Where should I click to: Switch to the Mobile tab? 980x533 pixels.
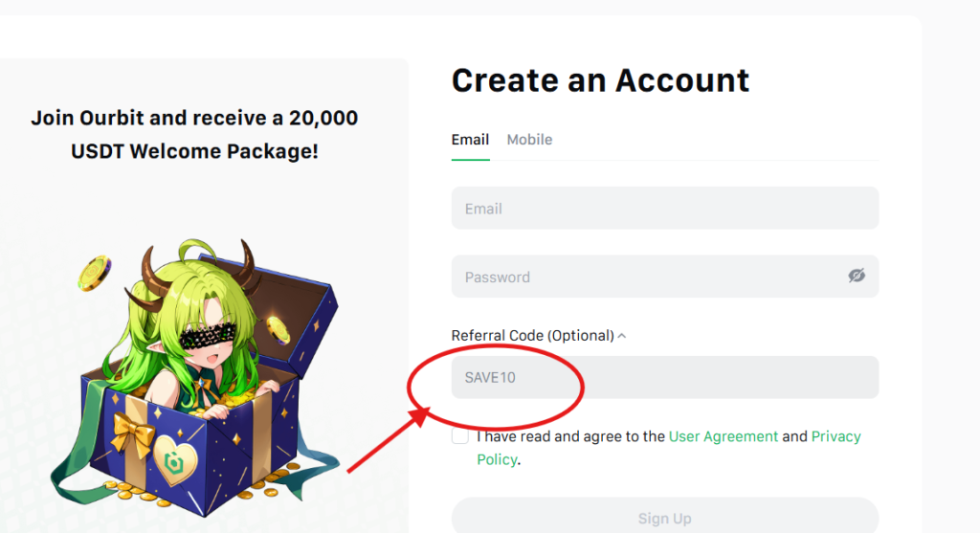tap(529, 140)
